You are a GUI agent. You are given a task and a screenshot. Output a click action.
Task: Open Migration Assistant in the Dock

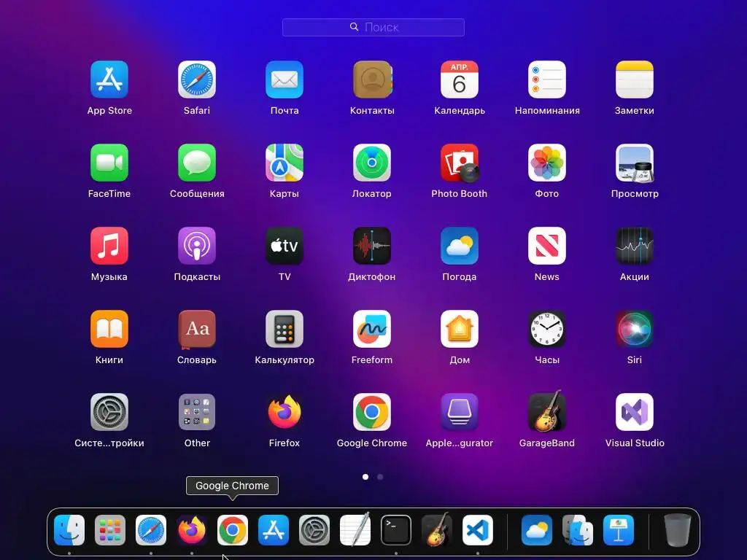(578, 530)
